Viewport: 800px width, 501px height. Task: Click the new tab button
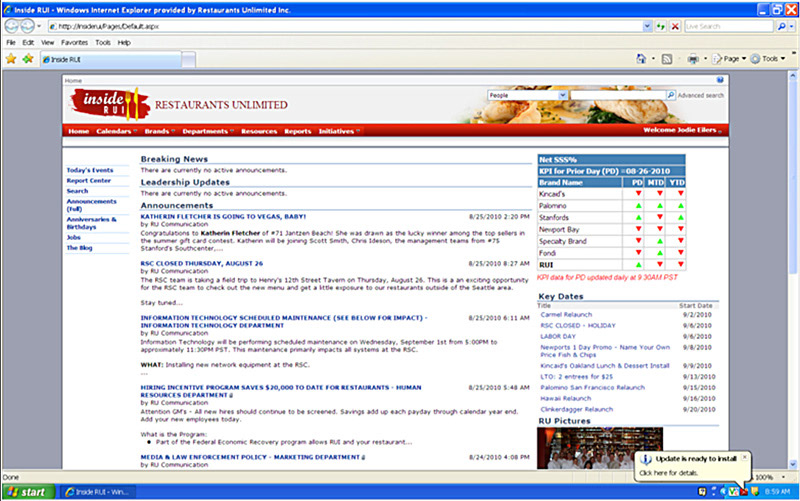tap(188, 60)
